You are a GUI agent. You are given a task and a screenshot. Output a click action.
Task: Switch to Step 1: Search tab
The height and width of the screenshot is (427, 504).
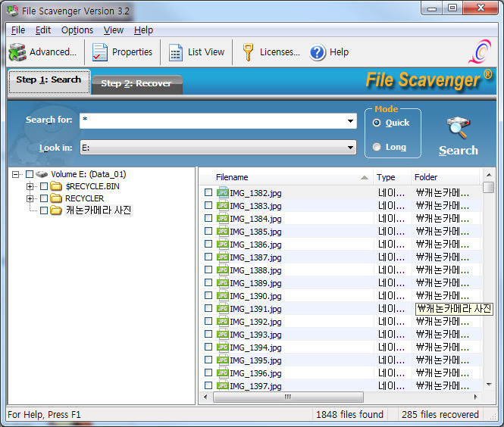coord(49,82)
